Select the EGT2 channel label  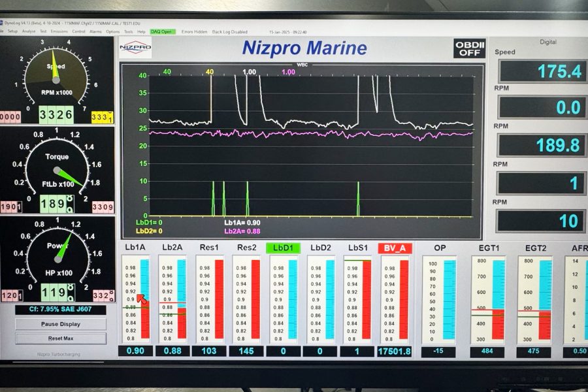tap(536, 248)
